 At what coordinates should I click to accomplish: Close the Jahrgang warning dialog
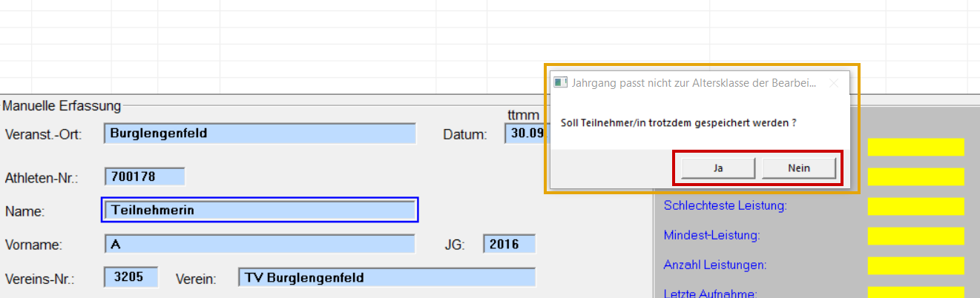tap(833, 83)
